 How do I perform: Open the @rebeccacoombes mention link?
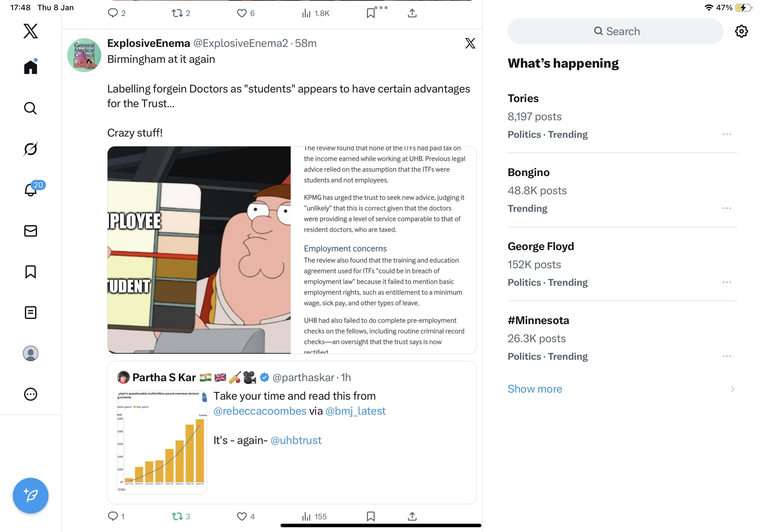(x=259, y=411)
